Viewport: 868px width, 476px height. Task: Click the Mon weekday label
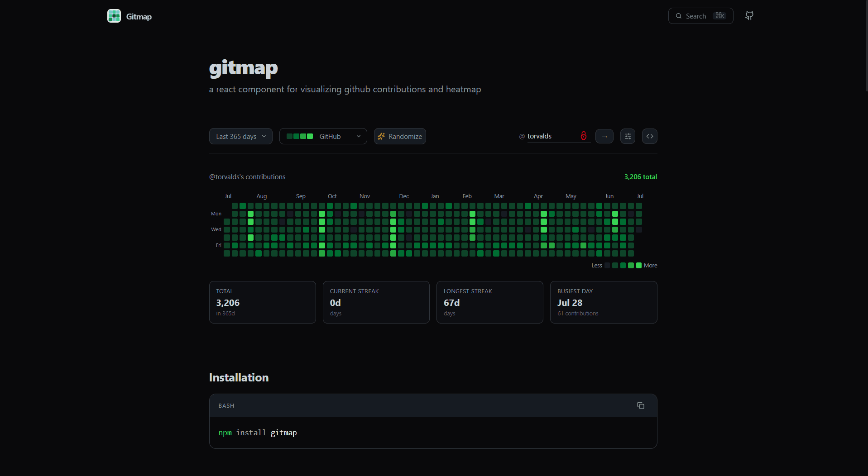[x=216, y=214]
